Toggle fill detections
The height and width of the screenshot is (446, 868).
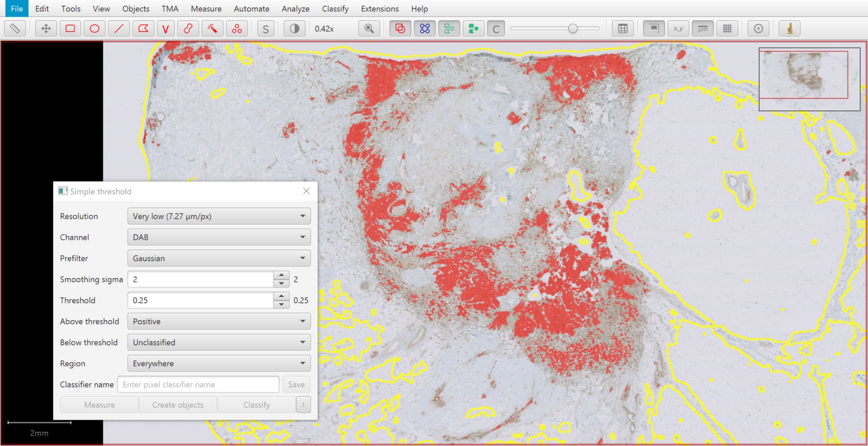pos(473,28)
